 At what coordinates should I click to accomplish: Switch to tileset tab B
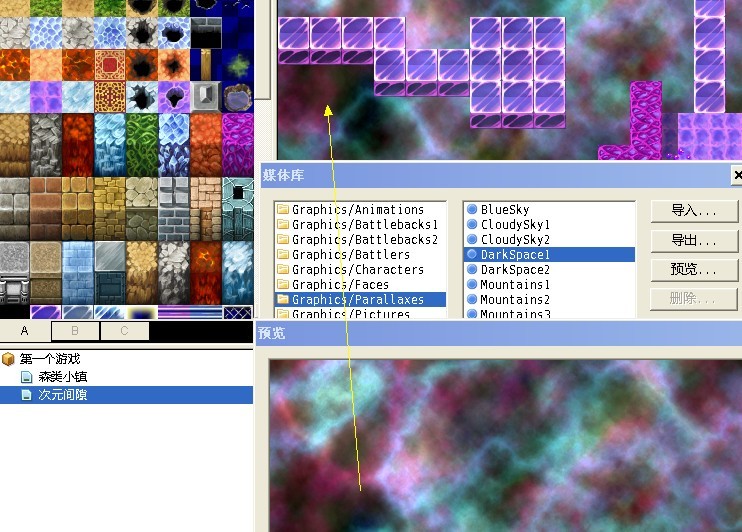(x=75, y=331)
